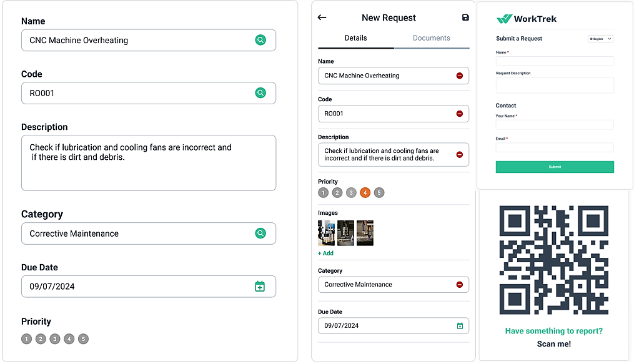Remove the Name value using the red minus icon
Image resolution: width=634 pixels, height=364 pixels.
pyautogui.click(x=460, y=75)
